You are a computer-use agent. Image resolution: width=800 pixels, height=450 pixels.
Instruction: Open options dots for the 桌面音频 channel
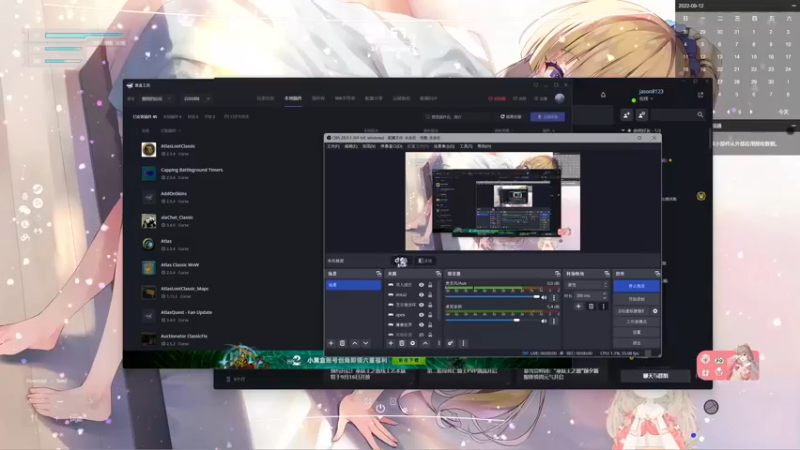tap(554, 321)
